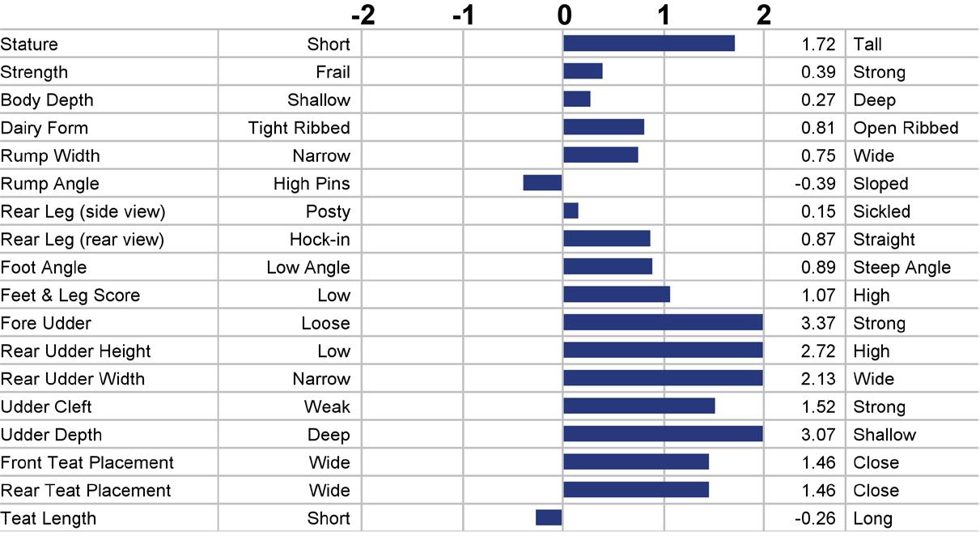The image size is (980, 536).
Task: Click the 1.72 Stature value
Action: (x=818, y=45)
